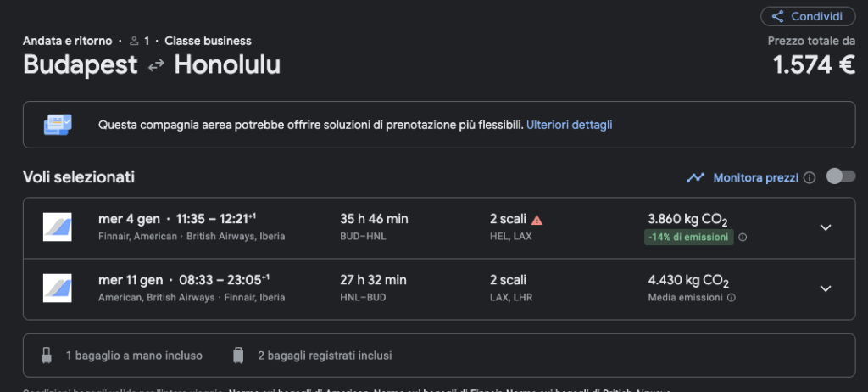Expand the mer 11 gen flight details
This screenshot has height=392, width=868.
pos(826,288)
